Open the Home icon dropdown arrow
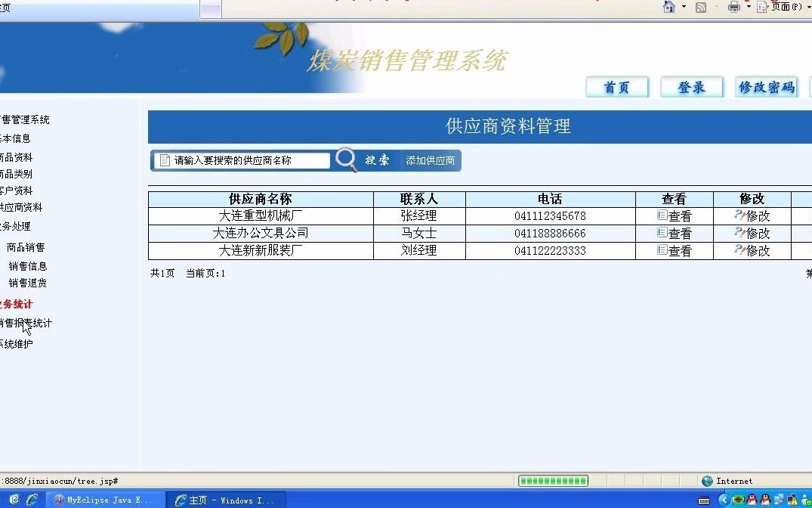The image size is (812, 508). [x=684, y=6]
